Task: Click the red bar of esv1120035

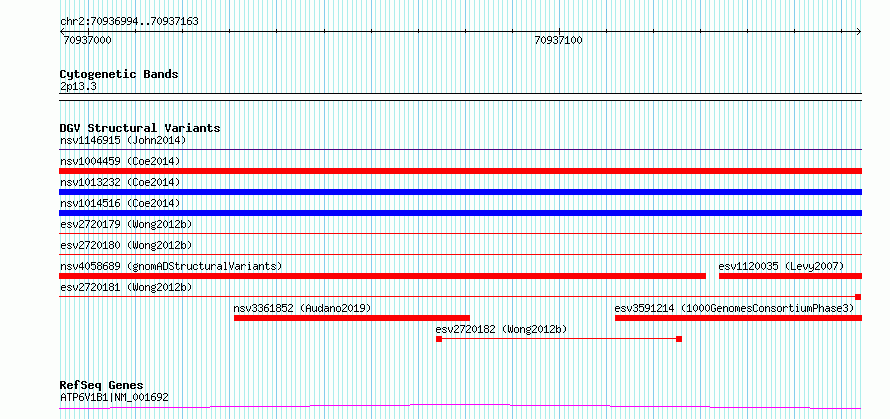Action: 790,276
